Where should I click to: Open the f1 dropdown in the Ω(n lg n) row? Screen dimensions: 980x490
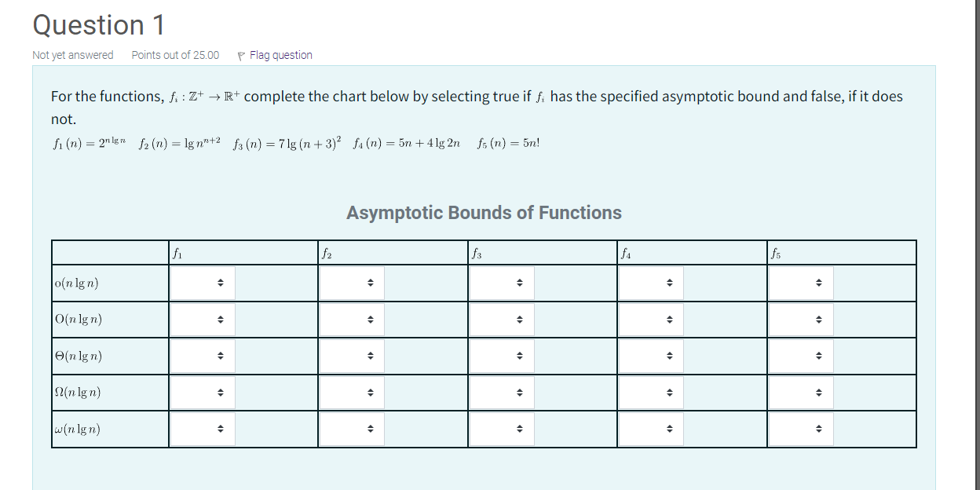point(202,392)
